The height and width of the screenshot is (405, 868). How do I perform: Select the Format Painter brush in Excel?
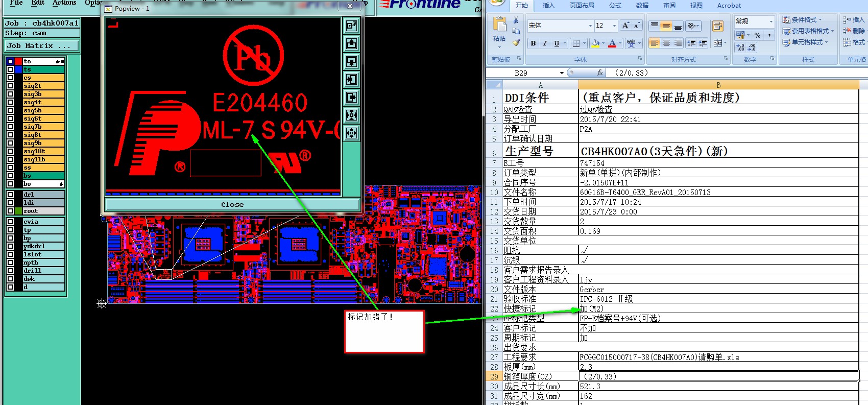[516, 42]
